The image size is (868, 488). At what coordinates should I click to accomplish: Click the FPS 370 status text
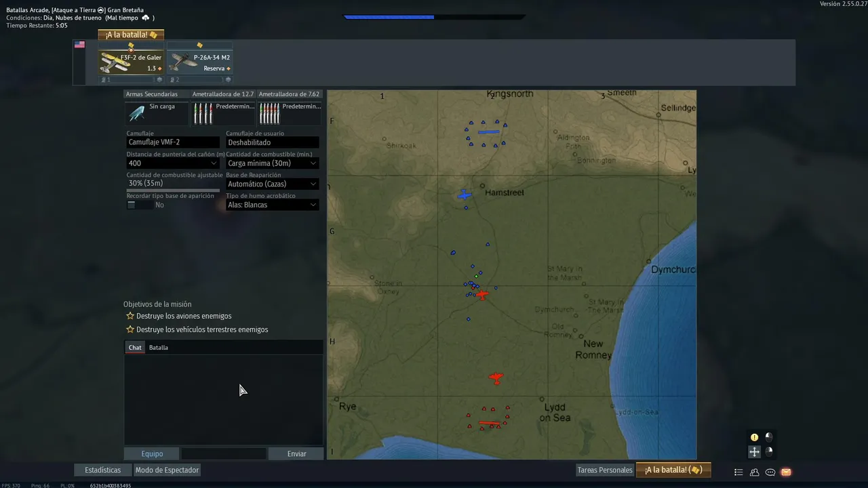(10, 485)
